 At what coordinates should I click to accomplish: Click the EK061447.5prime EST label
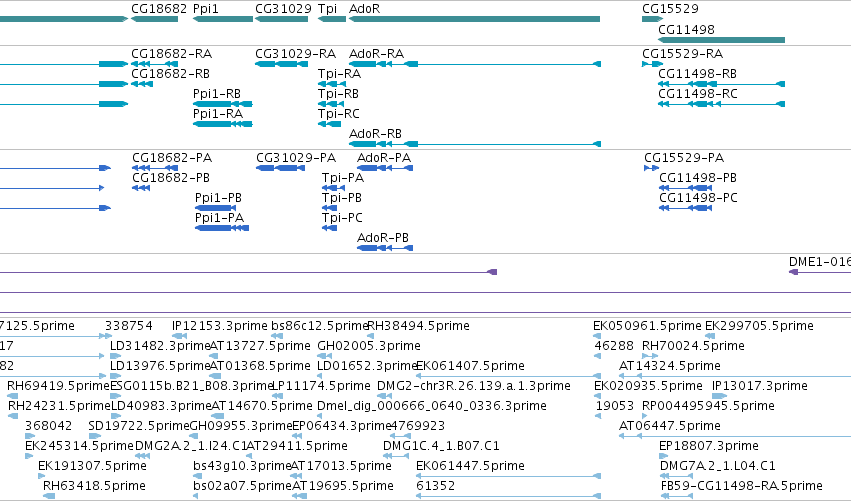470,466
